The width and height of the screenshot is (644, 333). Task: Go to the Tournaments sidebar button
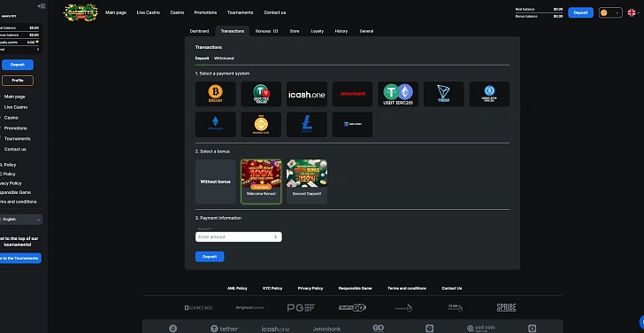tap(20, 259)
